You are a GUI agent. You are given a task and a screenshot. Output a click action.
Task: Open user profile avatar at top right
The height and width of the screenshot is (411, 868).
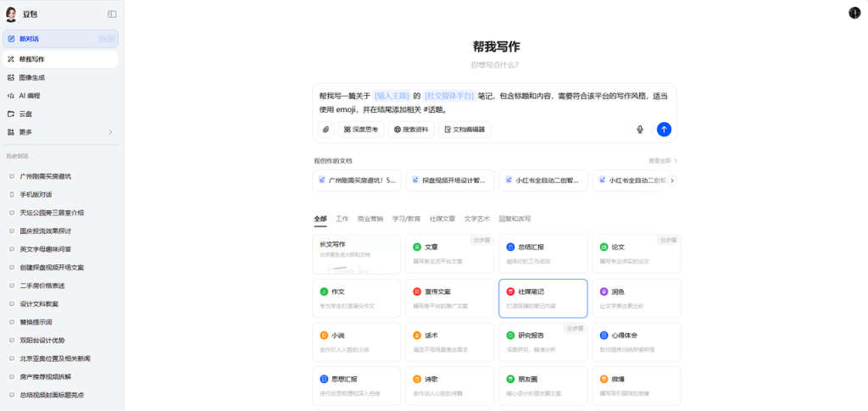coord(854,13)
